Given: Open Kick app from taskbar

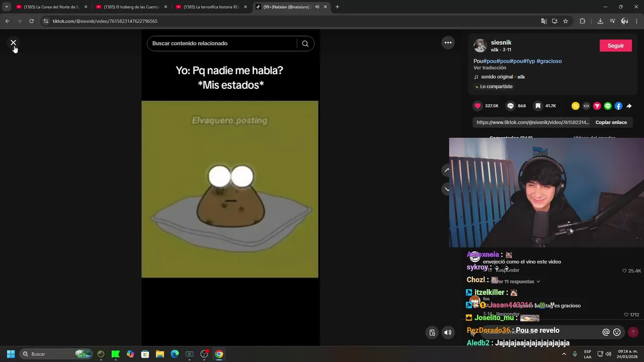Looking at the screenshot, I should (x=116, y=354).
